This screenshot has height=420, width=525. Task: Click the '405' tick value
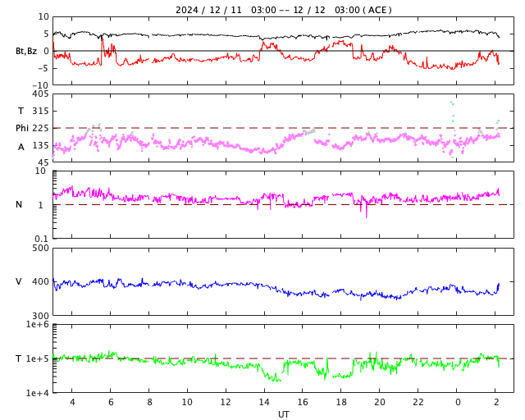pyautogui.click(x=40, y=94)
